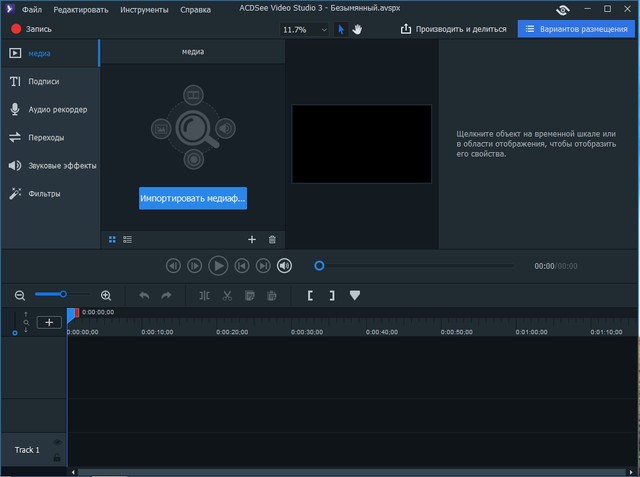Screen dimensions: 640x477
Task: Add a marker with the marker icon
Action: pyautogui.click(x=355, y=296)
